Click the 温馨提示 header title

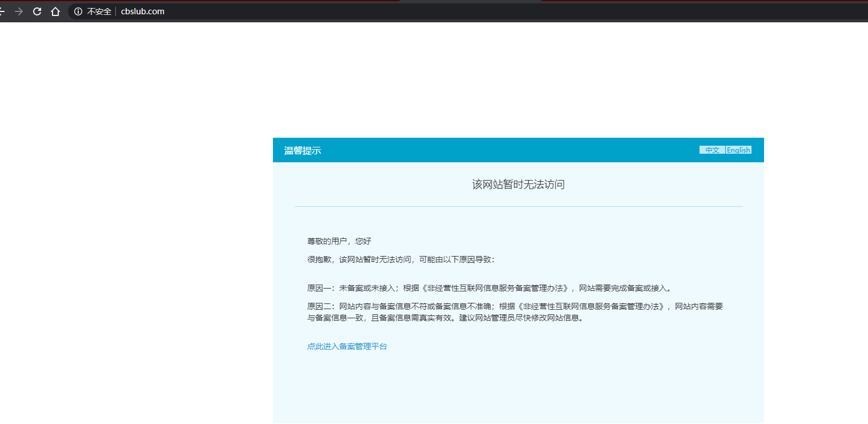303,151
